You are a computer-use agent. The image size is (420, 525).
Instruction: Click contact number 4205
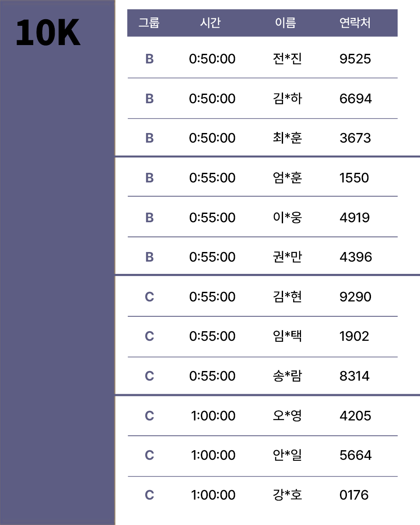point(355,416)
